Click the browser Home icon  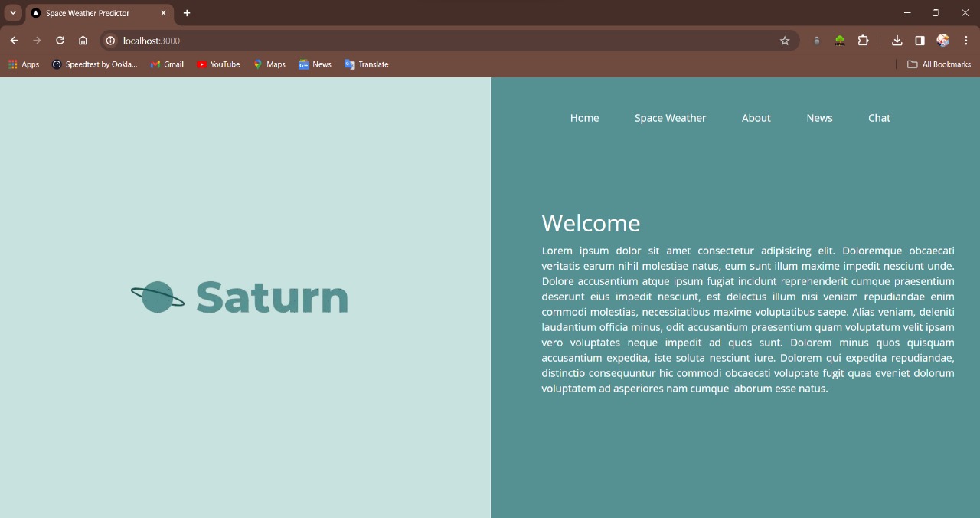(x=83, y=40)
